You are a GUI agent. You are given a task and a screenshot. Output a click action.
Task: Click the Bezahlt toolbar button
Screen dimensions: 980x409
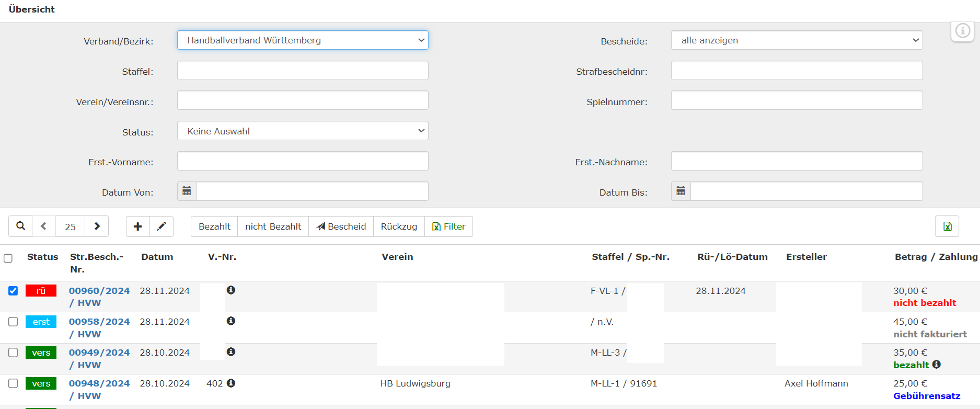[214, 226]
